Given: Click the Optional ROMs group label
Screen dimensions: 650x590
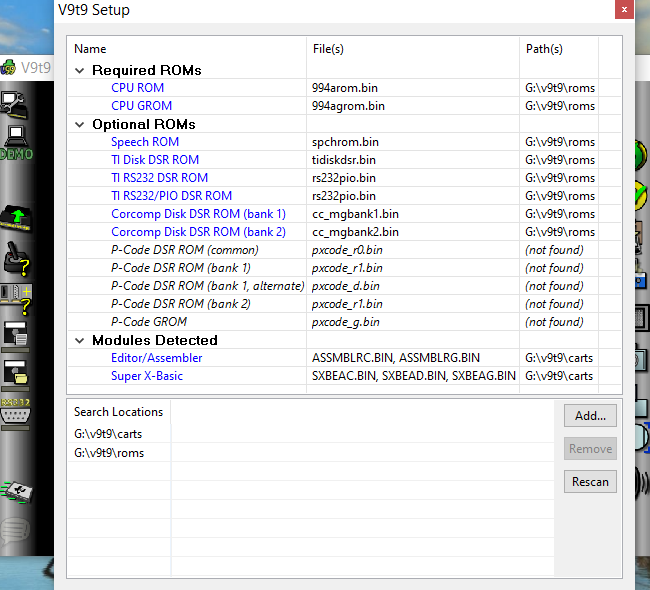Looking at the screenshot, I should pyautogui.click(x=143, y=124).
